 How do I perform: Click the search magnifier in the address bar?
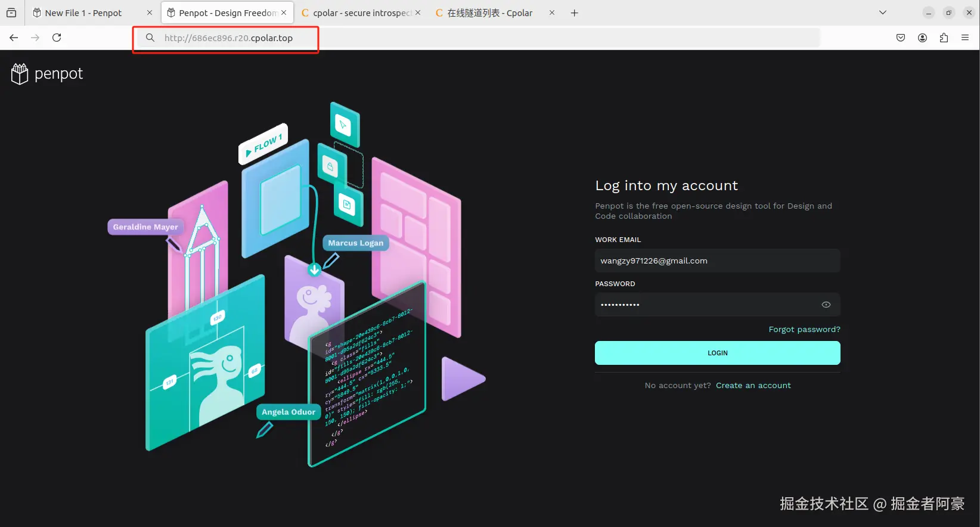(x=150, y=38)
